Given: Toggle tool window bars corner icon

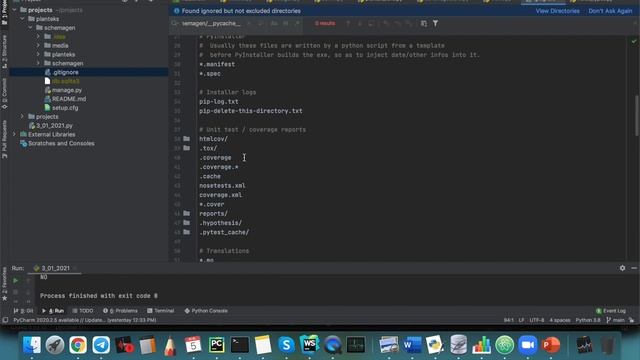Looking at the screenshot, I should coord(5,320).
